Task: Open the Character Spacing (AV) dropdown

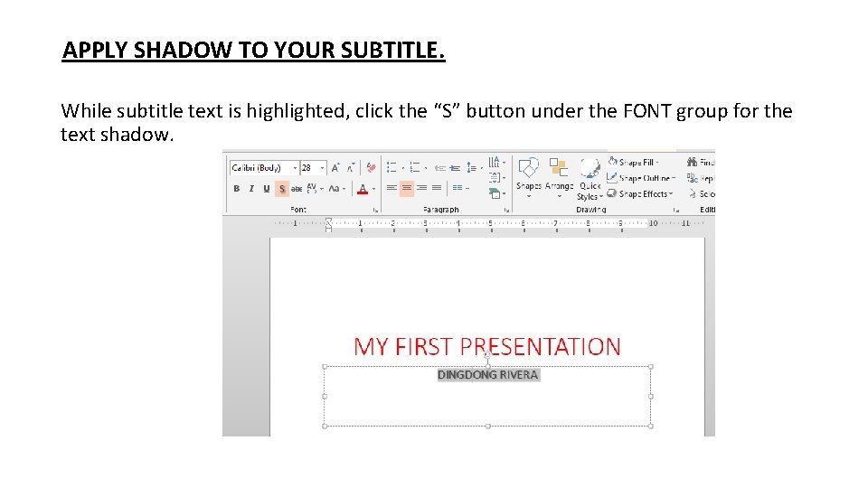Action: coord(315,189)
